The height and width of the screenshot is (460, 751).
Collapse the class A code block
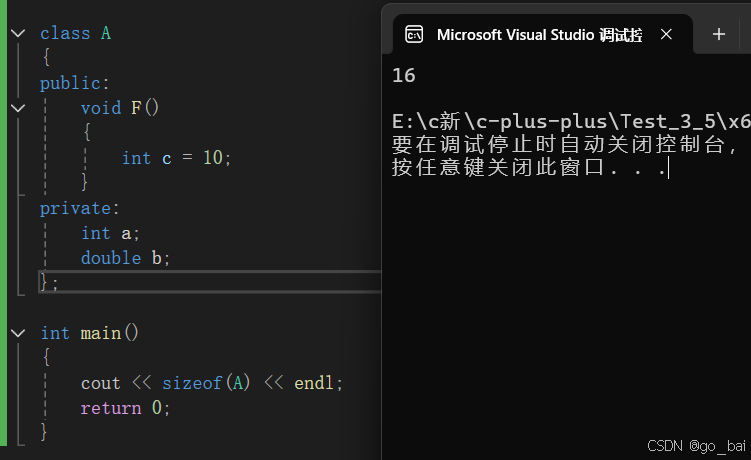pos(18,34)
